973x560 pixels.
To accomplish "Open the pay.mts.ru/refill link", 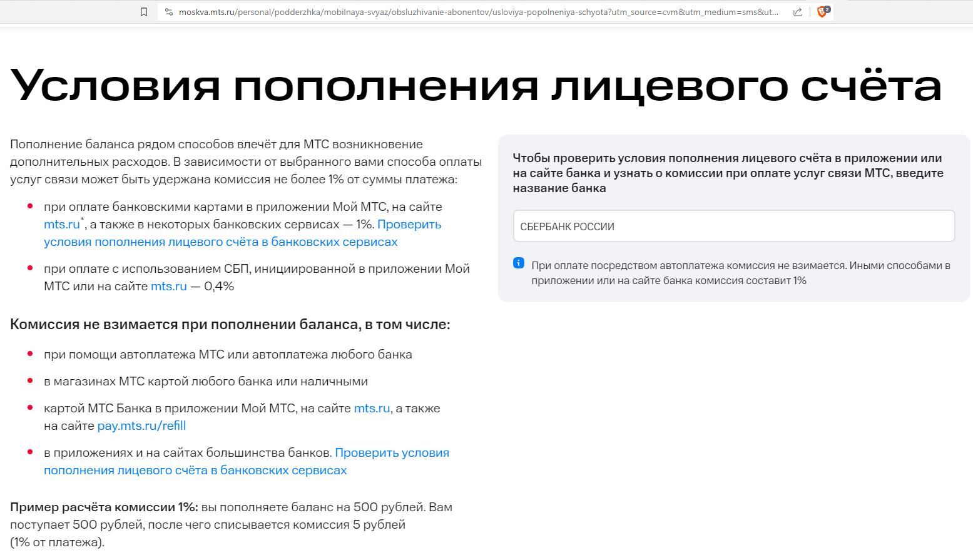I will [141, 425].
